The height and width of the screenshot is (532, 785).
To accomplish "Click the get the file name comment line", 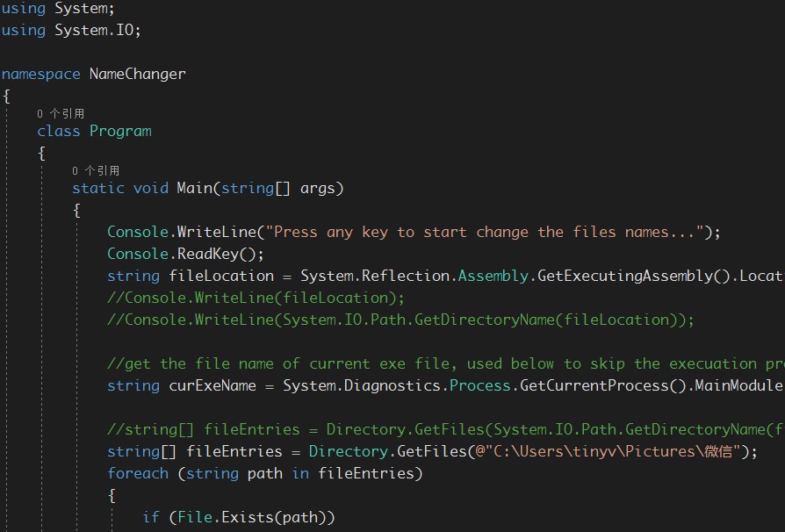I will click(445, 363).
